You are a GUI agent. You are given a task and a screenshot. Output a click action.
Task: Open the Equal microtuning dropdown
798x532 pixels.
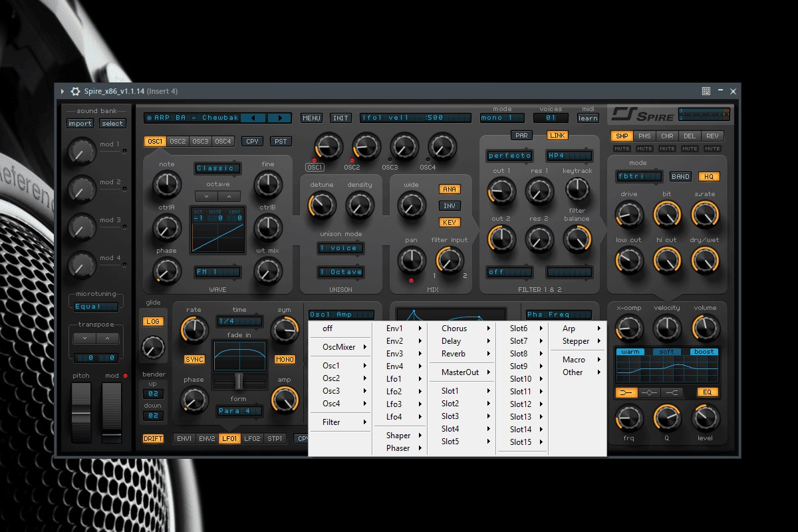[x=96, y=307]
